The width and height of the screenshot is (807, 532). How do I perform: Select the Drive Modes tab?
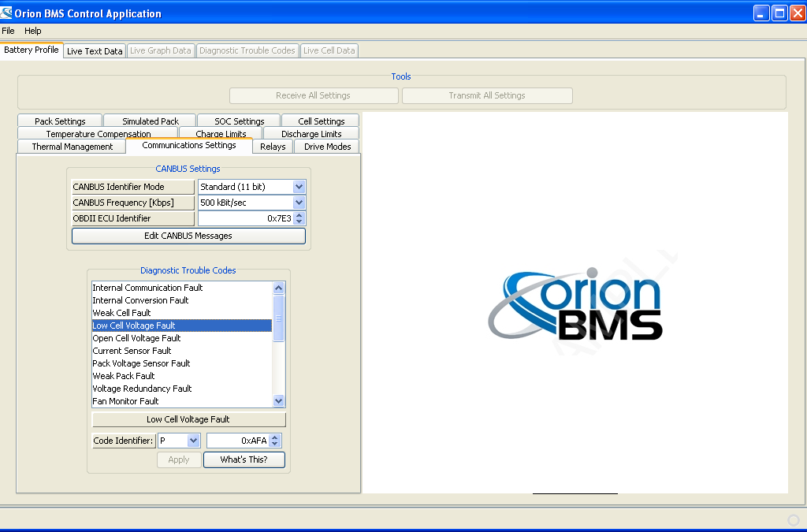pos(327,147)
